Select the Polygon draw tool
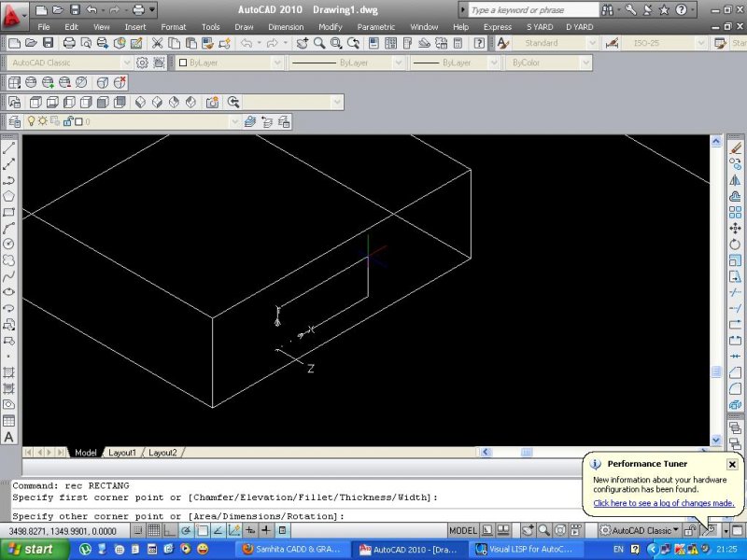Viewport: 747px width, 560px height. [8, 196]
